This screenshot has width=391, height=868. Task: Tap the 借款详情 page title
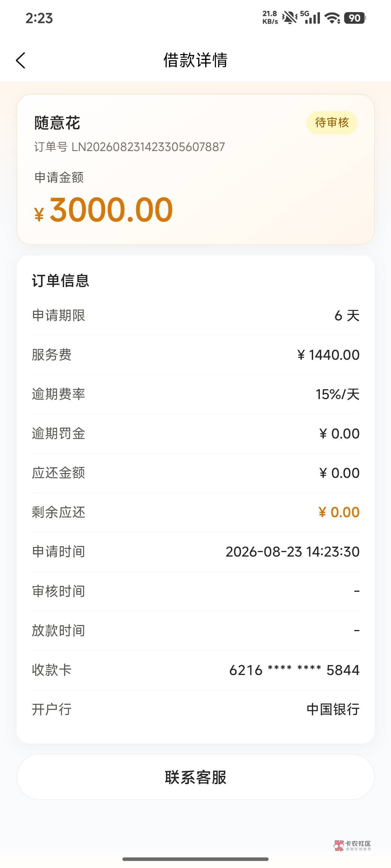coord(196,60)
